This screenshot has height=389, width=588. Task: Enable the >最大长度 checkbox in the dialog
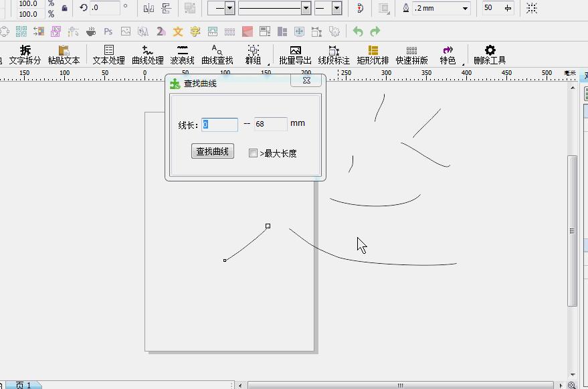coord(252,153)
